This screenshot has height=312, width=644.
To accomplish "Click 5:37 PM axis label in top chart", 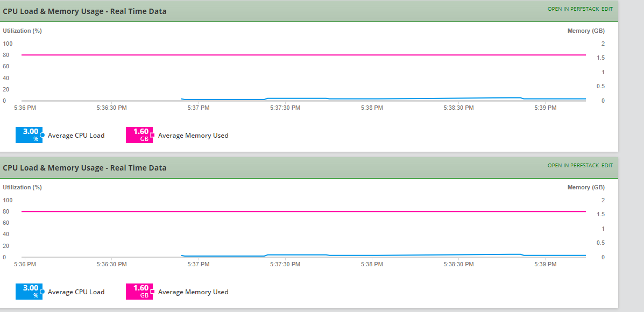I will click(x=199, y=108).
